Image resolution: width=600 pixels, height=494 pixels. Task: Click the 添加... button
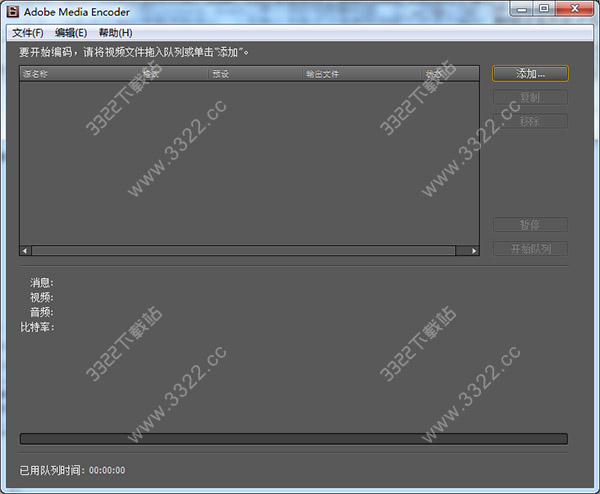click(530, 73)
